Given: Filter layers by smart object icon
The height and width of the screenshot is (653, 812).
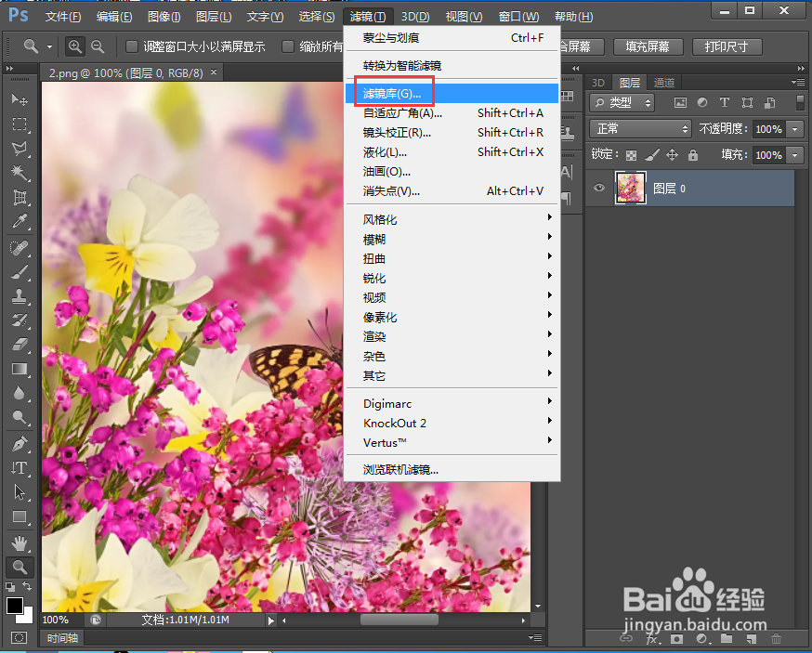Looking at the screenshot, I should pos(770,102).
